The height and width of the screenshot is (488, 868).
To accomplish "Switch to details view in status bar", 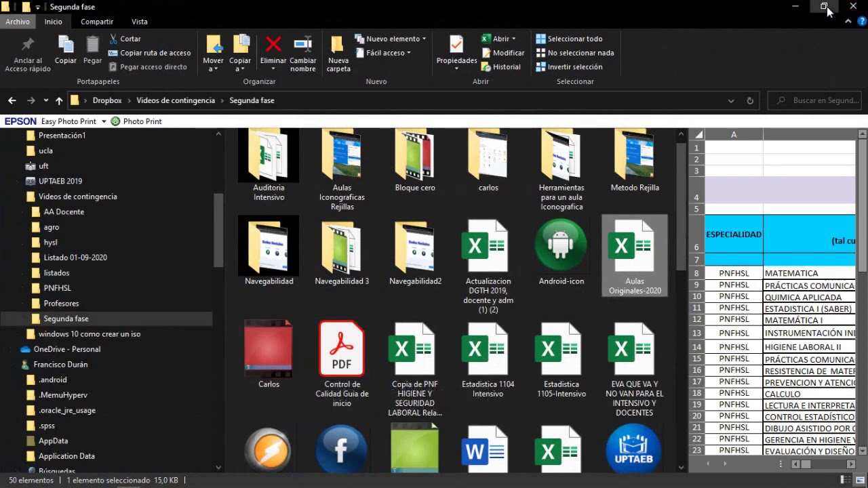I will coord(845,480).
